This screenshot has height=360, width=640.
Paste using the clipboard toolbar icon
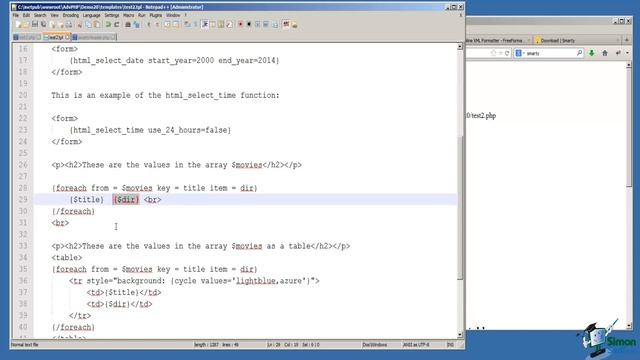[x=97, y=24]
